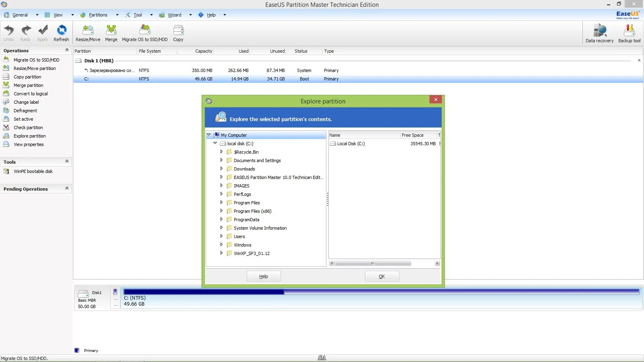Collapse the My Computer tree node
Viewport: 644px width, 362px height.
click(x=208, y=135)
